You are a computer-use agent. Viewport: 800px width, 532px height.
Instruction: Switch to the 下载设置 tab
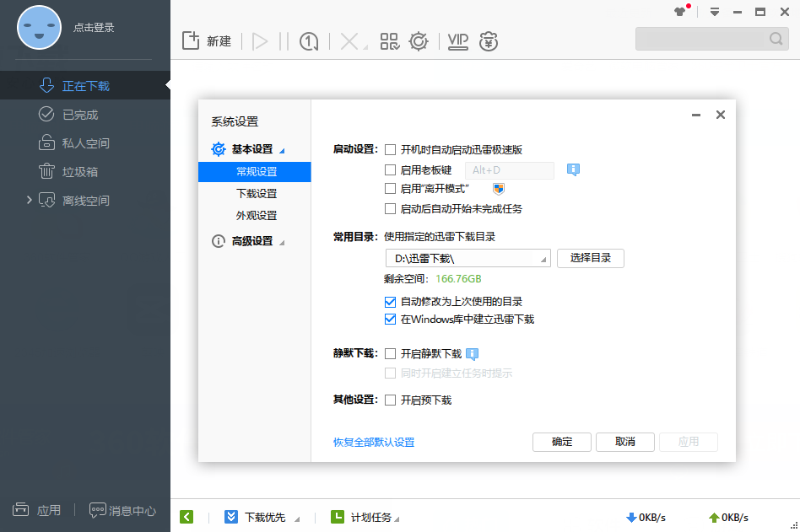pos(254,194)
